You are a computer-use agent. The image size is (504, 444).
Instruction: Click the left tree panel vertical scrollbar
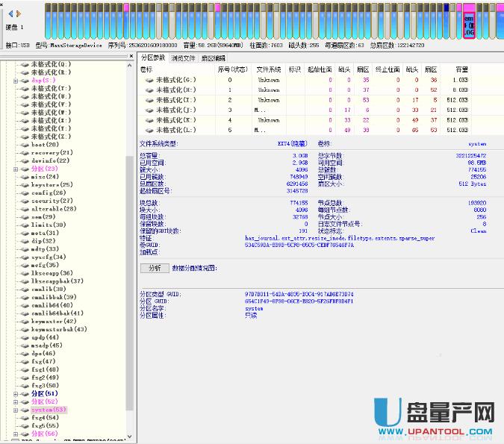pyautogui.click(x=131, y=224)
